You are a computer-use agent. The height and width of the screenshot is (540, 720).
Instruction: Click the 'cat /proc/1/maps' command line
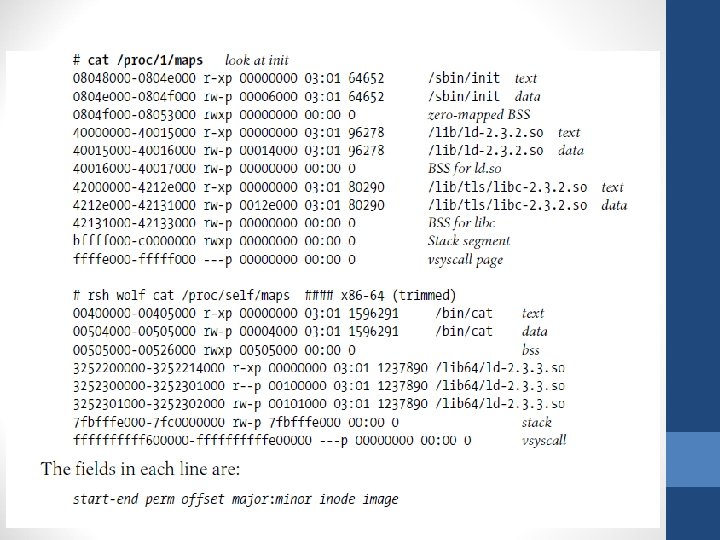(x=138, y=60)
